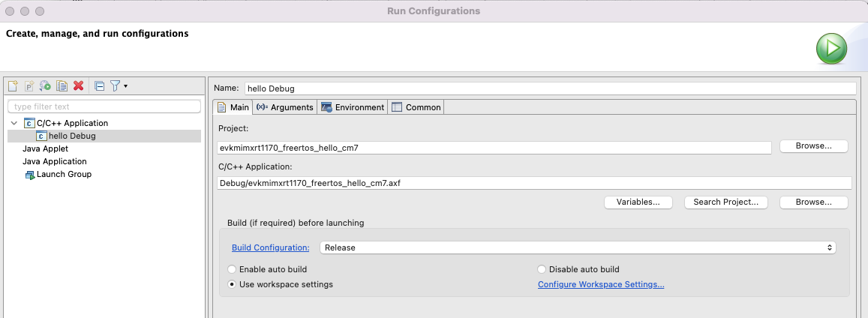
Task: Switch to the Environment tab
Action: point(353,107)
